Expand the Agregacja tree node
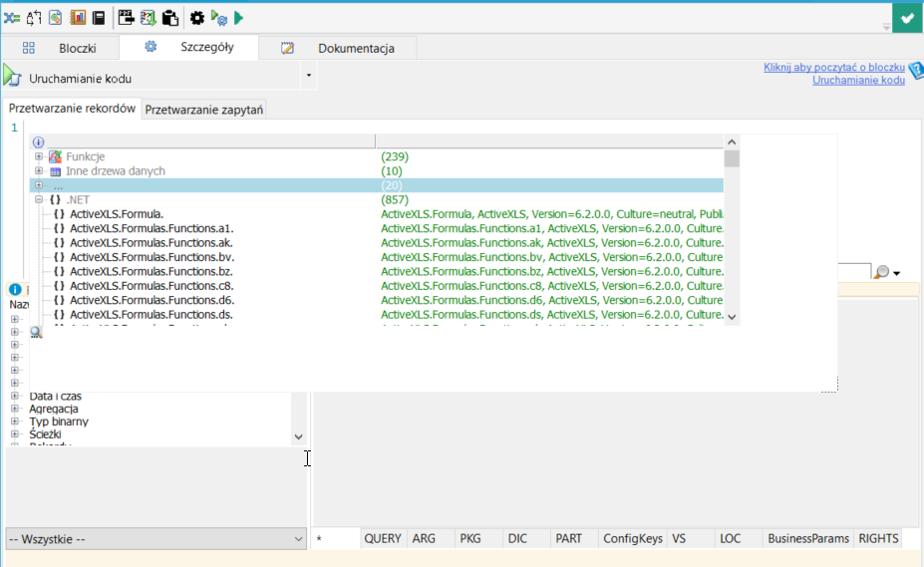 click(x=15, y=409)
